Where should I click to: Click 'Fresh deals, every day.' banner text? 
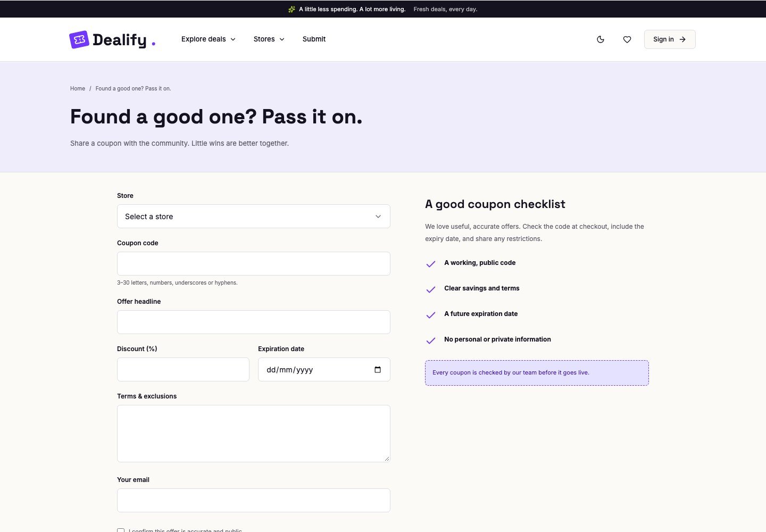[445, 9]
